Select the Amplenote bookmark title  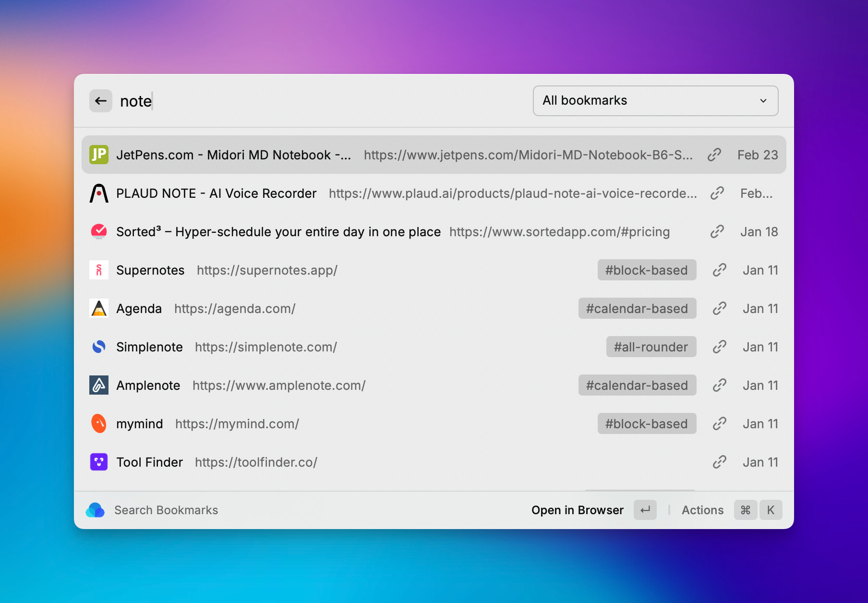tap(148, 385)
